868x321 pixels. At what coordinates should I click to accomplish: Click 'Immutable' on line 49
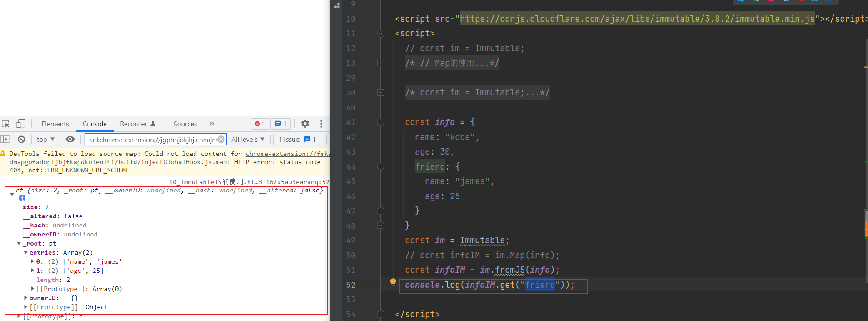(482, 240)
